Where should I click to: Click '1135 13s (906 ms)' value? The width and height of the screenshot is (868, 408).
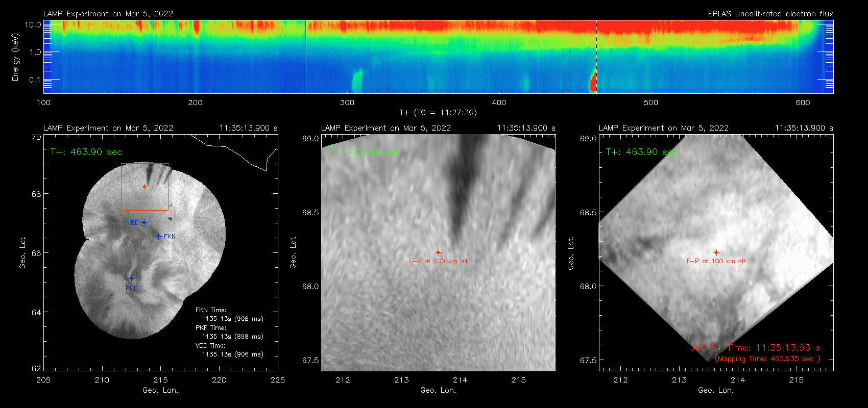click(x=233, y=354)
